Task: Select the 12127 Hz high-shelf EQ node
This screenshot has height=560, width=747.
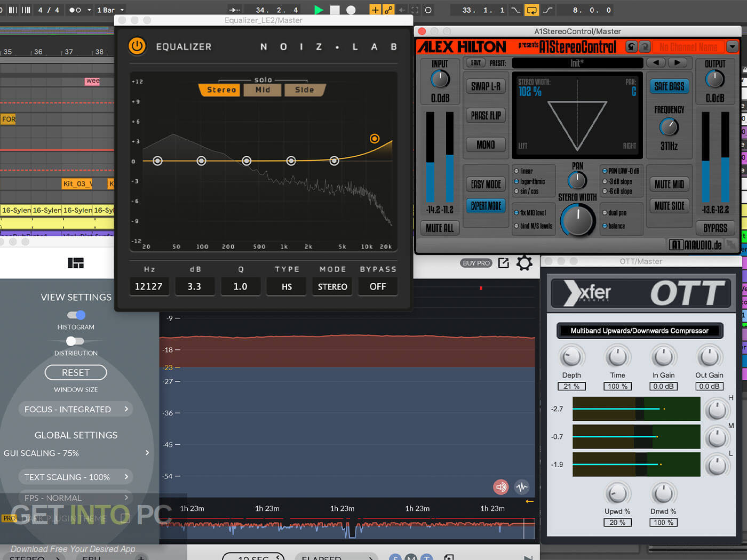Action: (375, 139)
